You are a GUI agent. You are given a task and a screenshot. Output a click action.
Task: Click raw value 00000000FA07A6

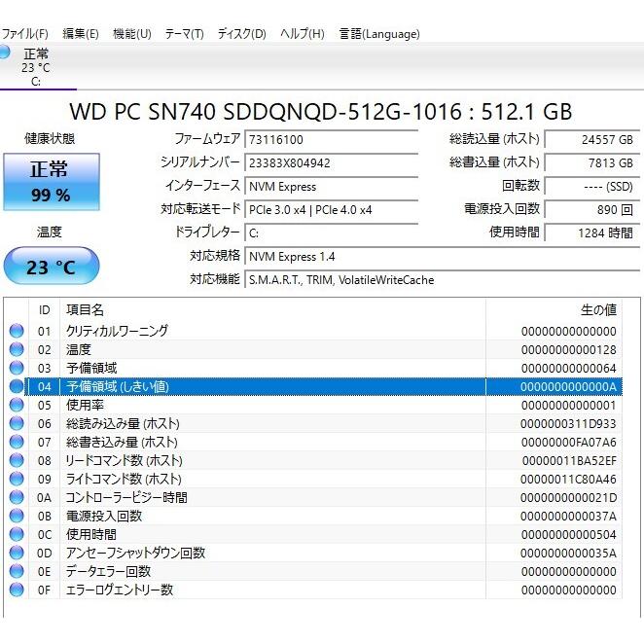(569, 442)
